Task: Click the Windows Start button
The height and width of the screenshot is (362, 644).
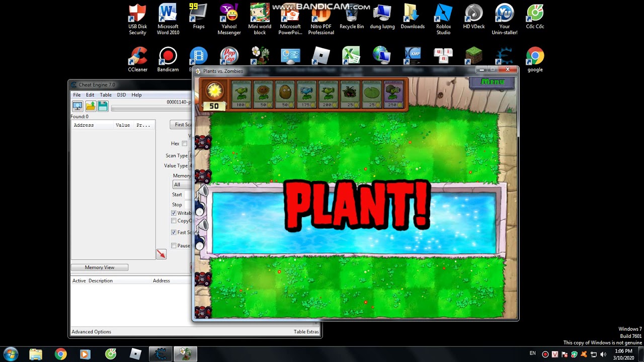Action: click(x=11, y=354)
